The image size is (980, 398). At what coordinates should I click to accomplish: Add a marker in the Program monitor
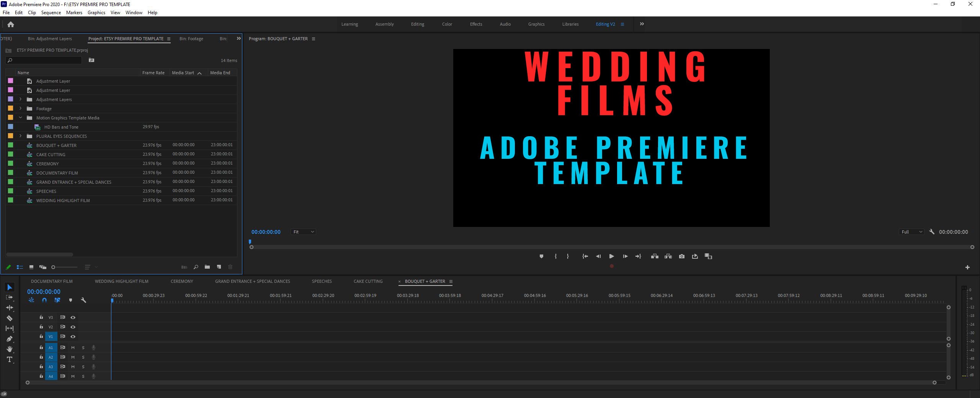click(541, 256)
